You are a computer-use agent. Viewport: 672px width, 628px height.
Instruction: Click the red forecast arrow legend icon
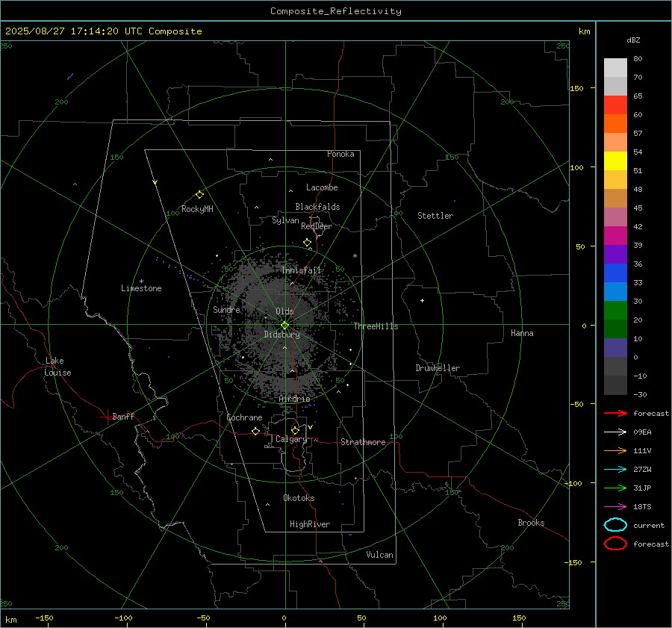(x=615, y=413)
